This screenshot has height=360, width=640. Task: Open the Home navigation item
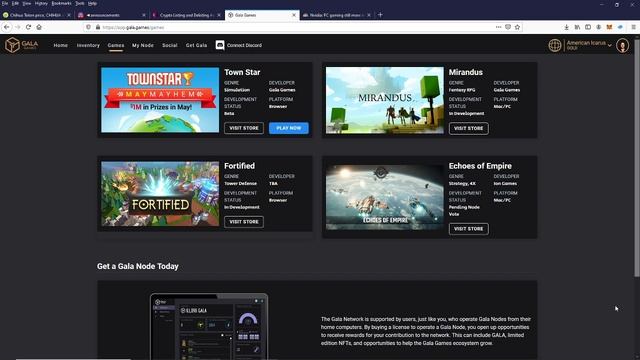pos(60,45)
